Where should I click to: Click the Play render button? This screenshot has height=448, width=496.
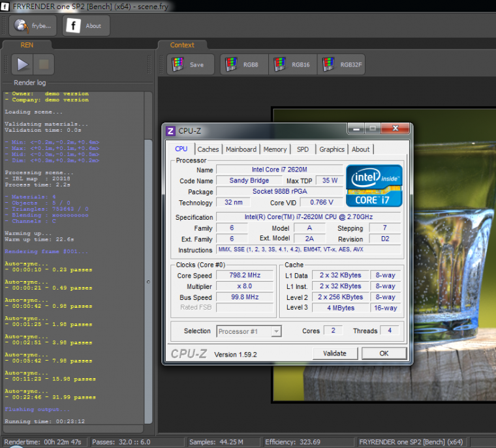click(x=23, y=64)
